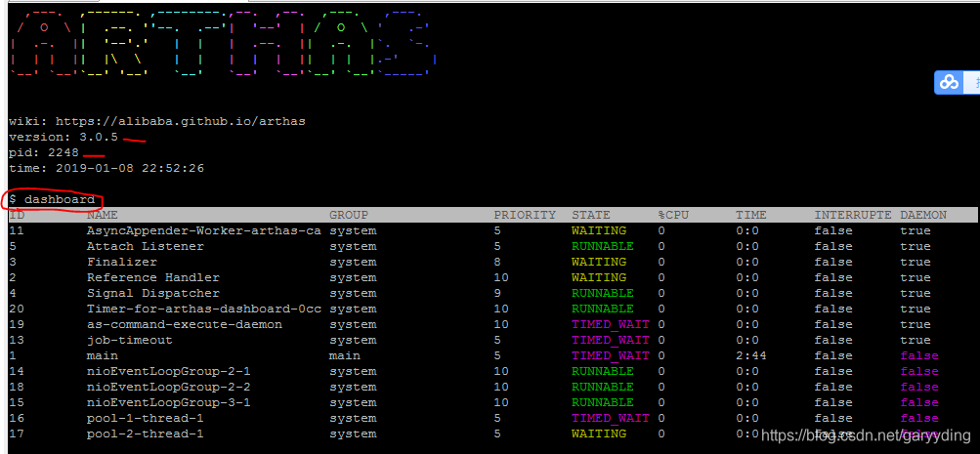Click RUNNABLE state of nioEventLoopGroup-3-1 row
This screenshot has height=454, width=980.
(x=603, y=403)
